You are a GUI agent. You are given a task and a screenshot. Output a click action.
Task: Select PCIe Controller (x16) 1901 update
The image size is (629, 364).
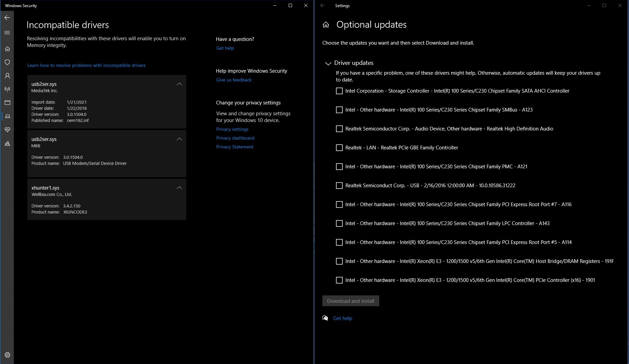point(339,280)
